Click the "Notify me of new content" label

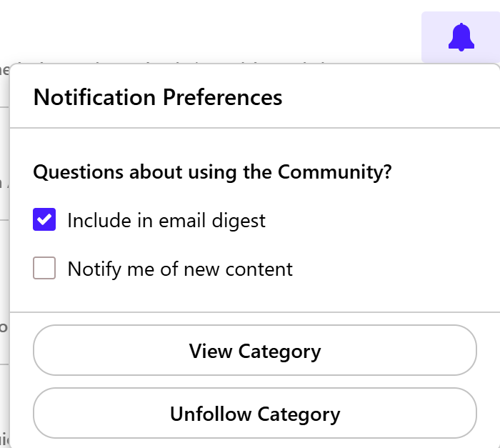pyautogui.click(x=180, y=269)
